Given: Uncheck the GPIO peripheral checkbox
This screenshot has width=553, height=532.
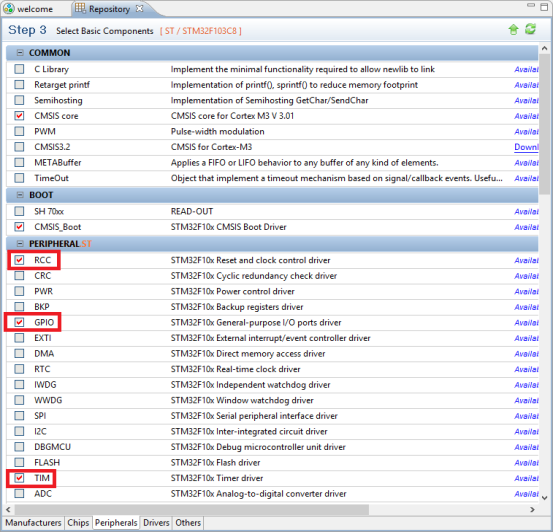Looking at the screenshot, I should pos(19,322).
